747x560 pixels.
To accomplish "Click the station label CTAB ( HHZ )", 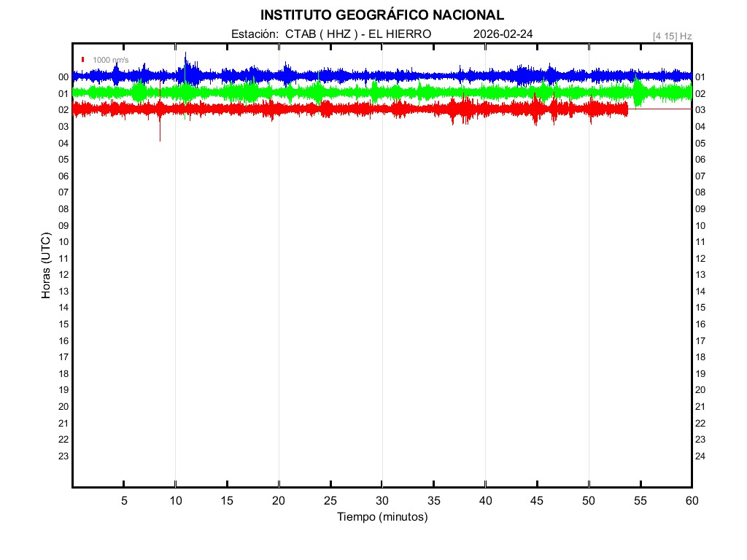I will 320,34.
